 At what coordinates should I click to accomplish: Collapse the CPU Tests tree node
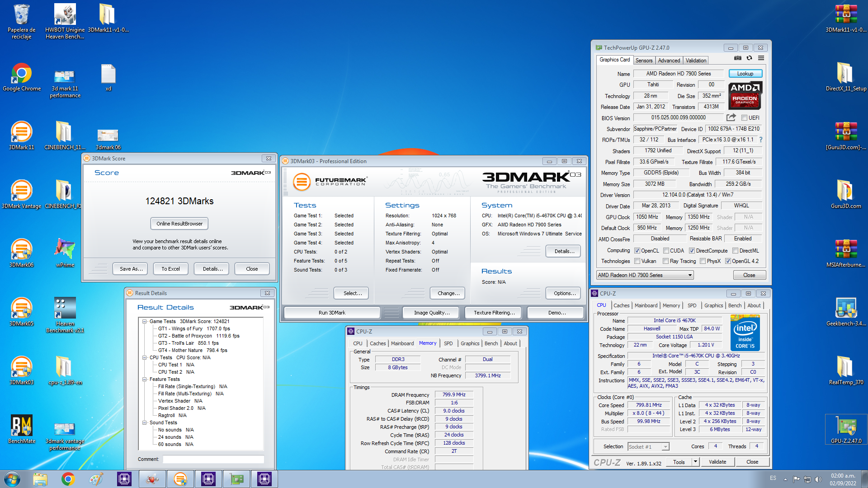point(145,358)
